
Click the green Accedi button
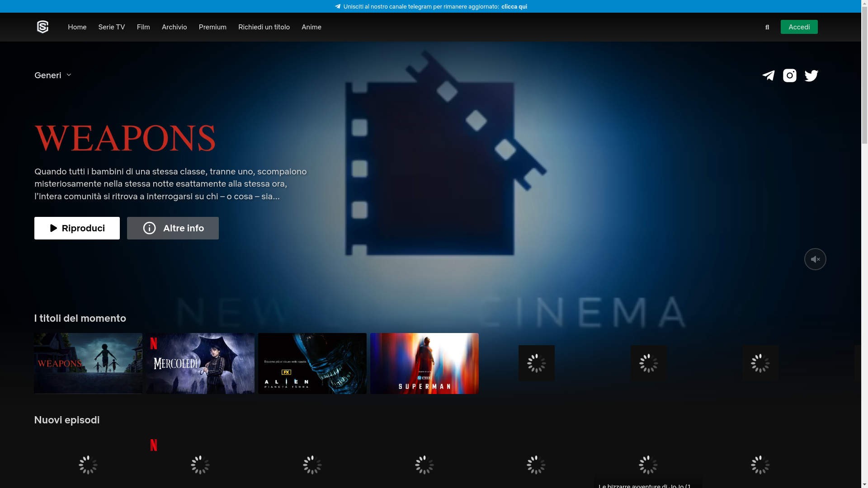point(799,27)
